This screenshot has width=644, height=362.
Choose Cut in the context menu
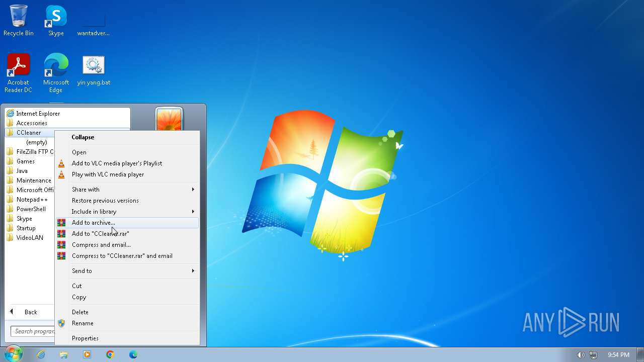[127, 286]
